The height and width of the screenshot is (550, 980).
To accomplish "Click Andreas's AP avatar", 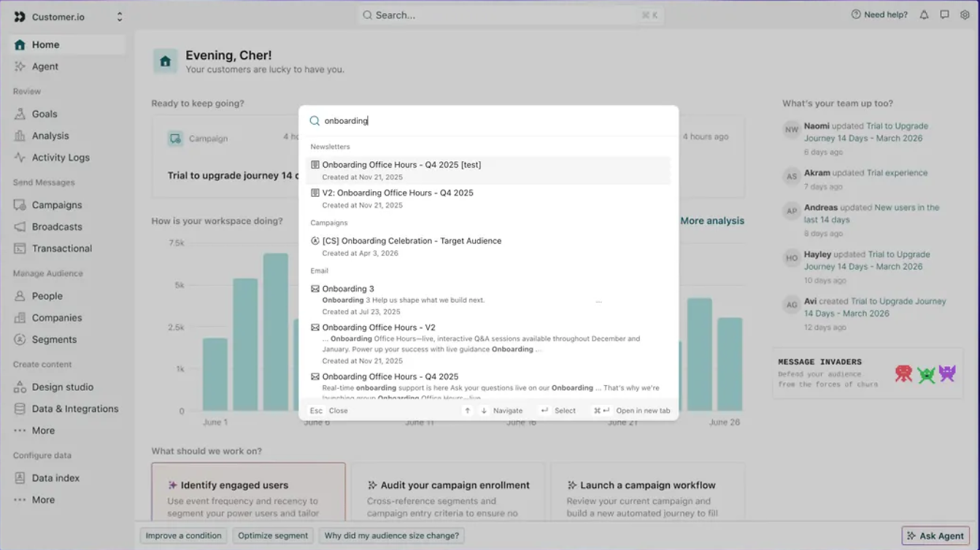I will click(x=792, y=212).
